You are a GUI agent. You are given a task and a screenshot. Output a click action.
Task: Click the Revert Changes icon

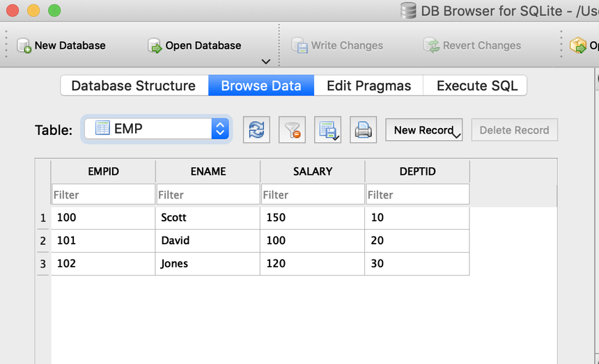pyautogui.click(x=432, y=45)
